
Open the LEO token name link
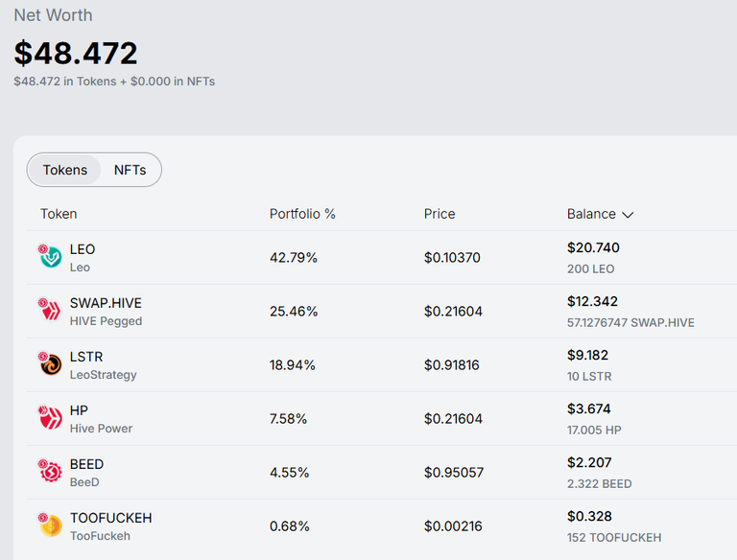pyautogui.click(x=83, y=249)
